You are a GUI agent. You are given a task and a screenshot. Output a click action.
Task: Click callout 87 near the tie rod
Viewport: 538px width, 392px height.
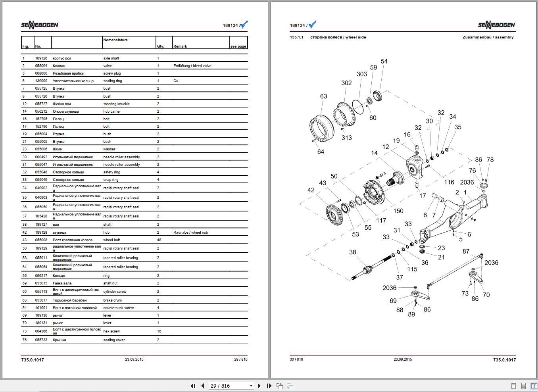pos(466,252)
